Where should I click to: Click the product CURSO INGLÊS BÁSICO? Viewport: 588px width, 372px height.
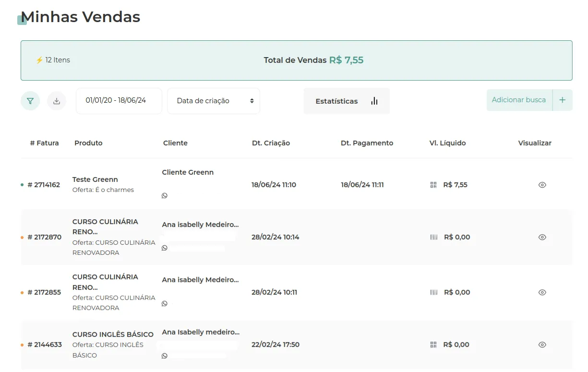(113, 335)
